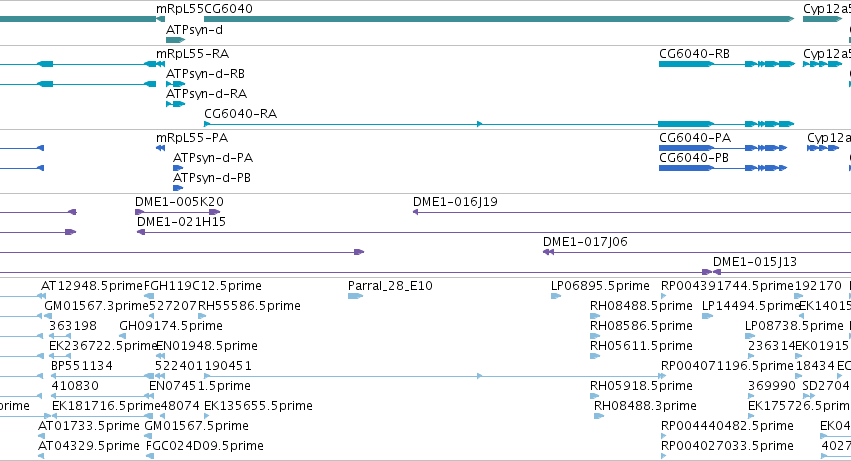
Task: Select the LP06895.5prime EST marker
Action: point(556,296)
